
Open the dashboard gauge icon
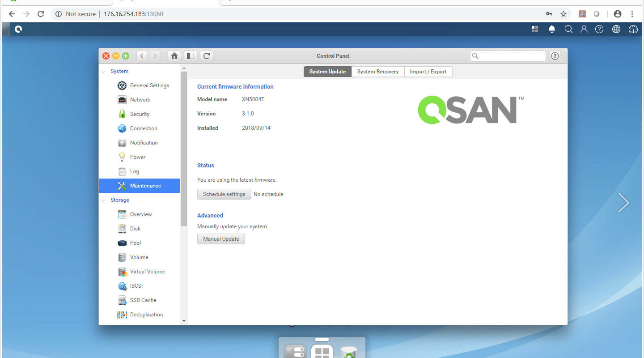tap(633, 29)
